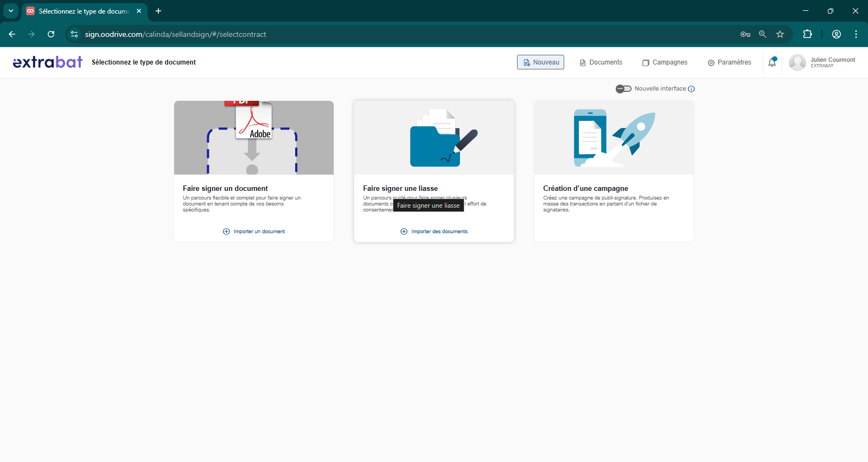Open the Campagnes menu

665,62
